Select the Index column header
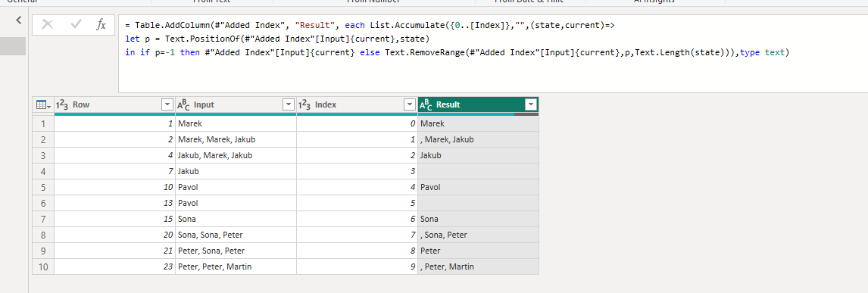 coord(357,105)
